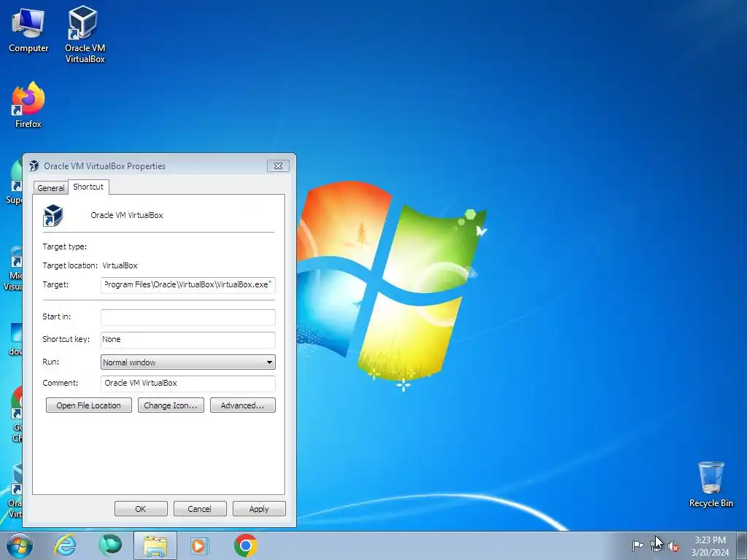The image size is (747, 560).
Task: Select the Firefox desktop shortcut
Action: (28, 105)
